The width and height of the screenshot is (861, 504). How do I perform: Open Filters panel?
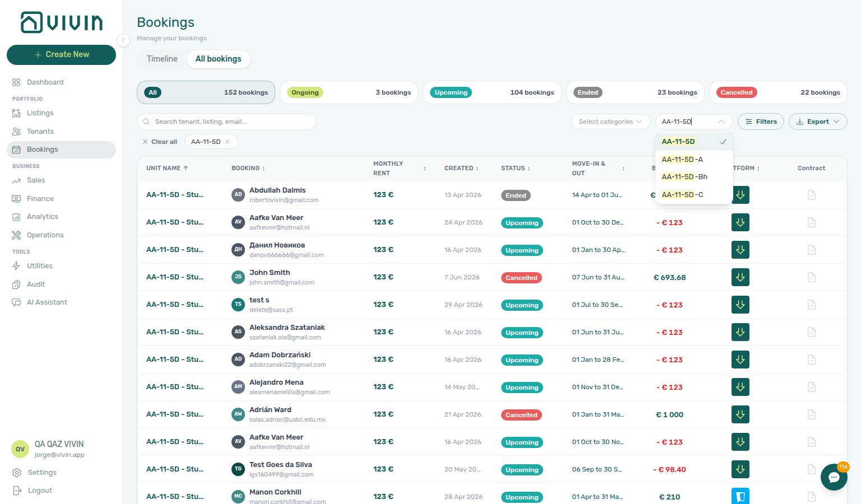click(x=761, y=122)
